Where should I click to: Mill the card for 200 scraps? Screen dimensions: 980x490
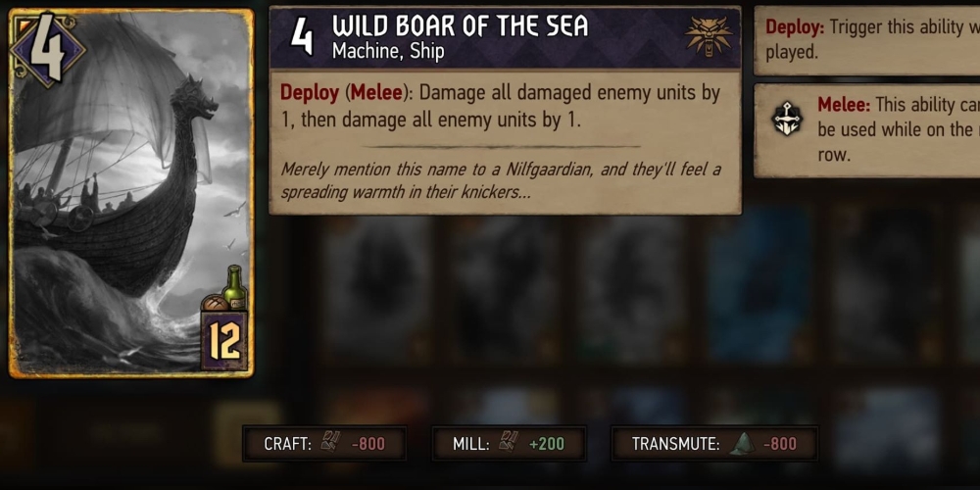[x=509, y=444]
